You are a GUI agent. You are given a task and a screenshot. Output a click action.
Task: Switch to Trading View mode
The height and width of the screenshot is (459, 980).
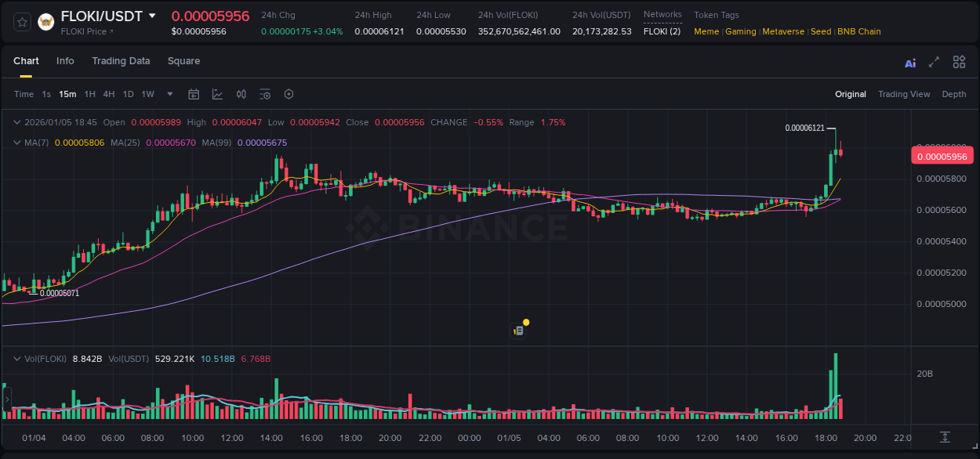tap(904, 94)
